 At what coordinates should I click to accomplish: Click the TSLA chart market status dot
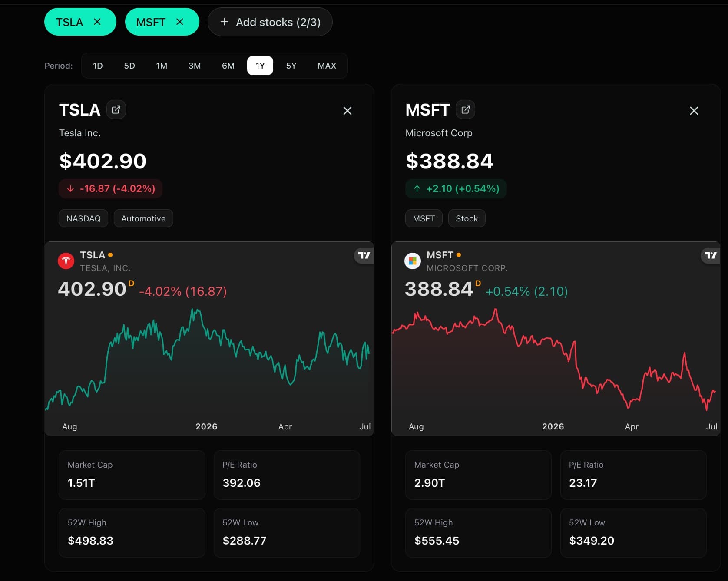coord(110,255)
